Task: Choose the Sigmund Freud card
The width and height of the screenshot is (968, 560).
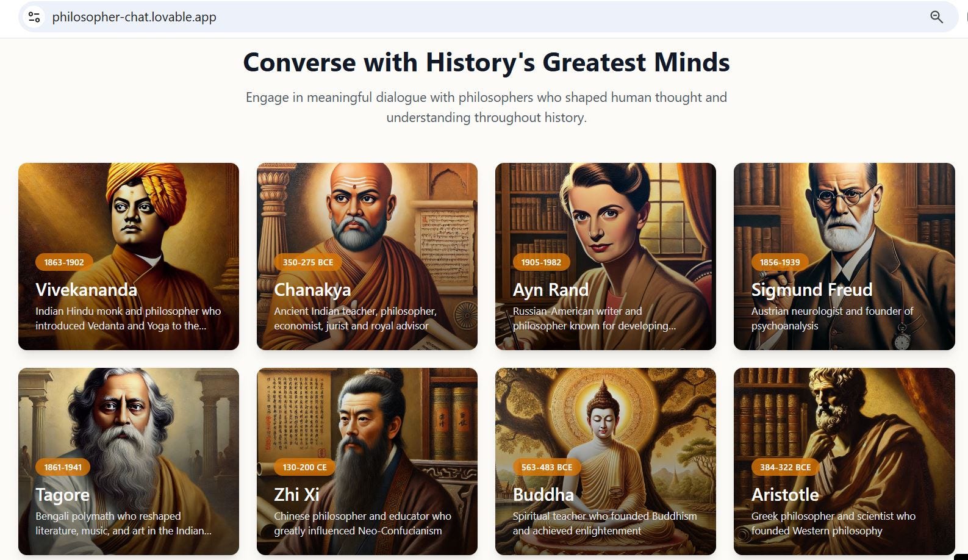Action: 844,256
